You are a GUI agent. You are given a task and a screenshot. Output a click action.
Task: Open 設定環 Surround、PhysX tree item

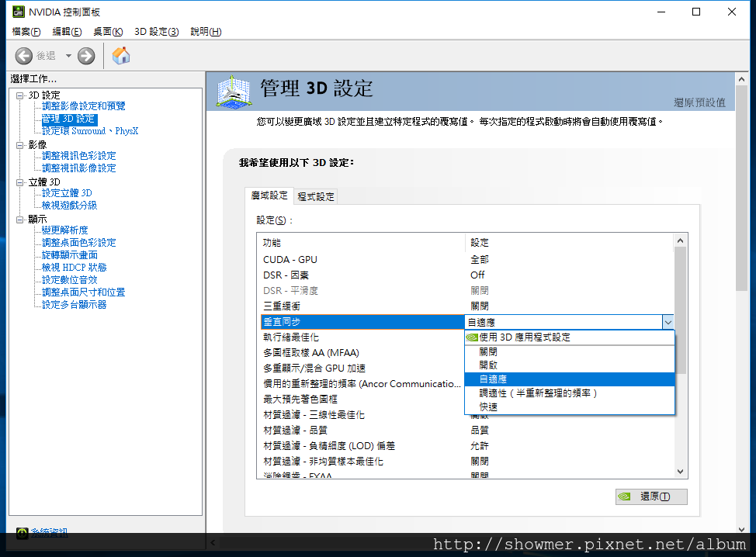pyautogui.click(x=90, y=131)
